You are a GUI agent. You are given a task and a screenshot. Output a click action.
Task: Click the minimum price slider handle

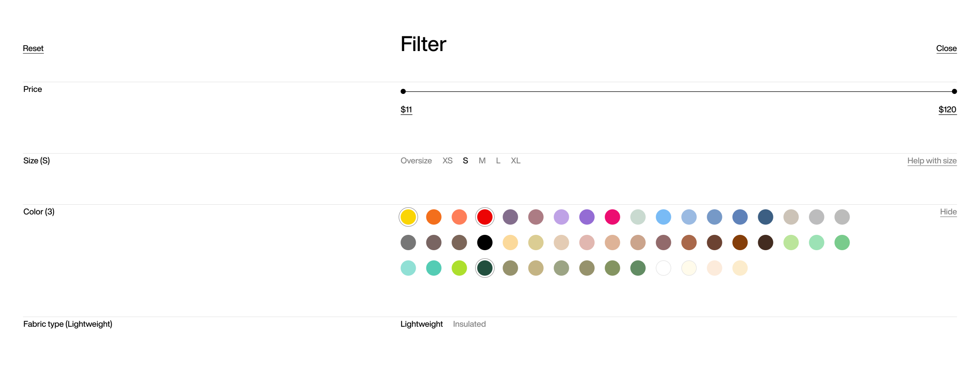[x=403, y=91]
